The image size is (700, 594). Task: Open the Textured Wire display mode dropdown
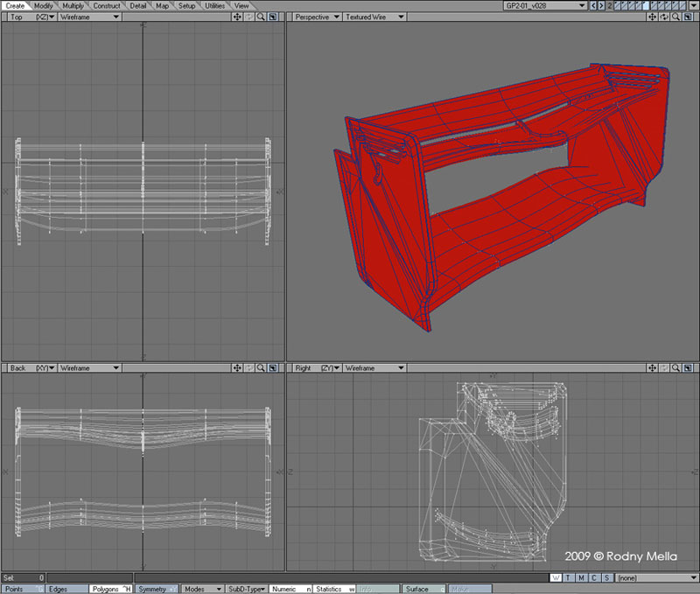[x=373, y=17]
